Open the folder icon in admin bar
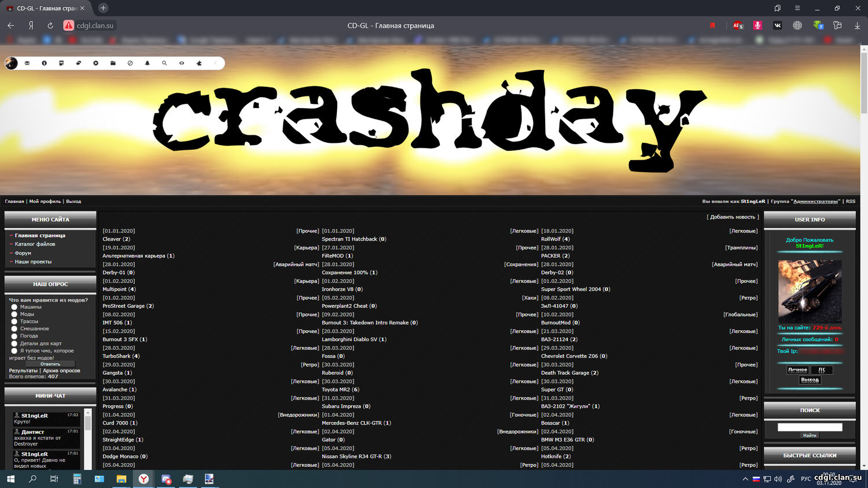The height and width of the screenshot is (488, 868). [x=113, y=63]
